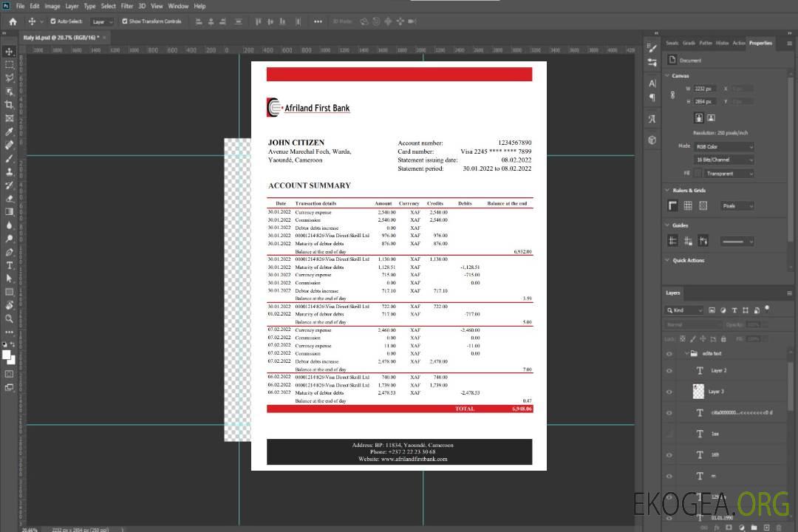Hide the Layer 2 text layer

point(669,370)
